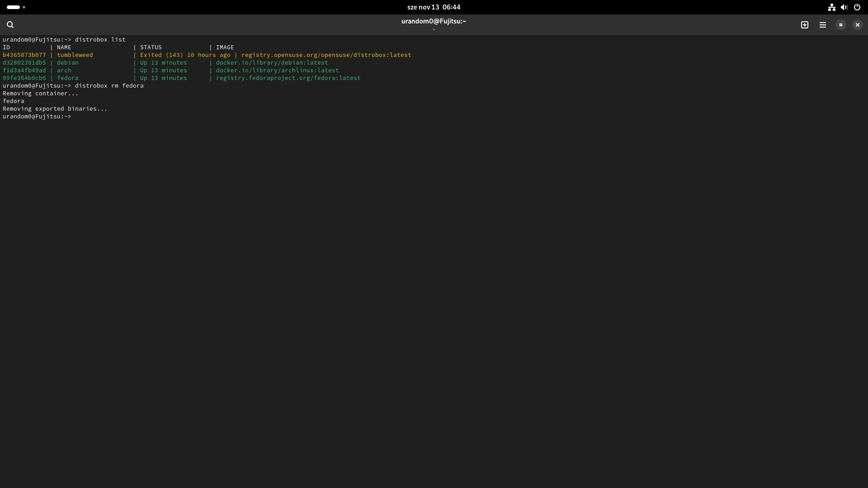Open the power menu icon
This screenshot has width=868, height=488.
(x=857, y=7)
